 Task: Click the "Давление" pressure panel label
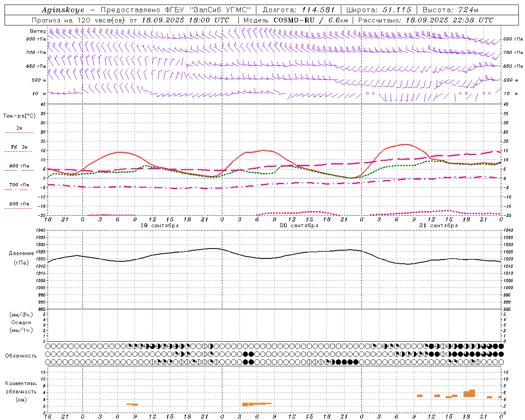click(21, 253)
